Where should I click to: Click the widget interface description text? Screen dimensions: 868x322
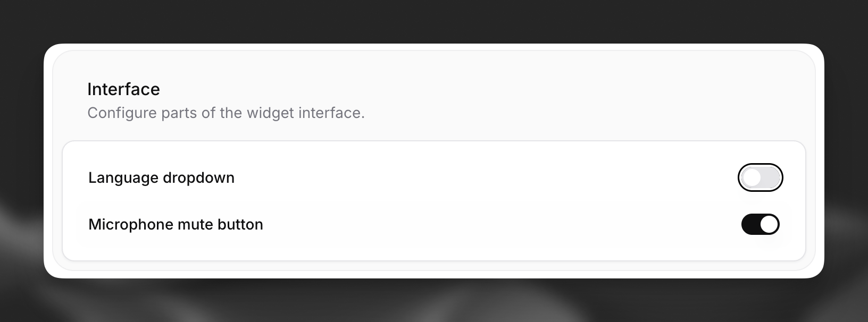coord(226,113)
